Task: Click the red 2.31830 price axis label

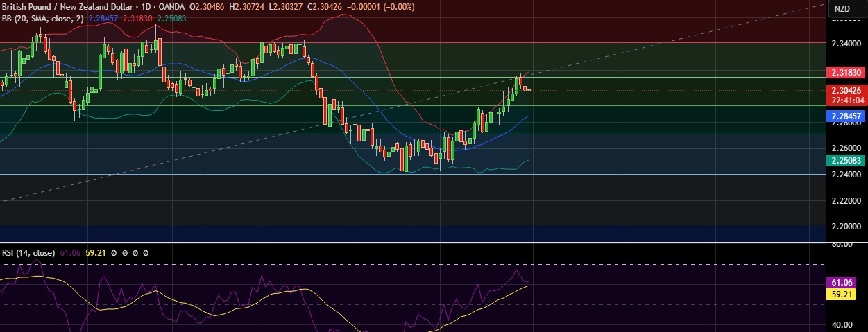Action: (x=846, y=72)
